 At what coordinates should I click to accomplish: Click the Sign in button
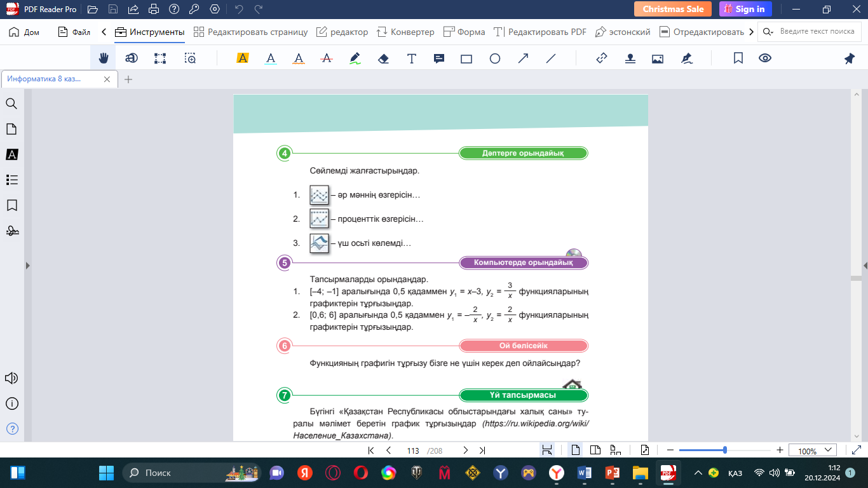click(745, 9)
